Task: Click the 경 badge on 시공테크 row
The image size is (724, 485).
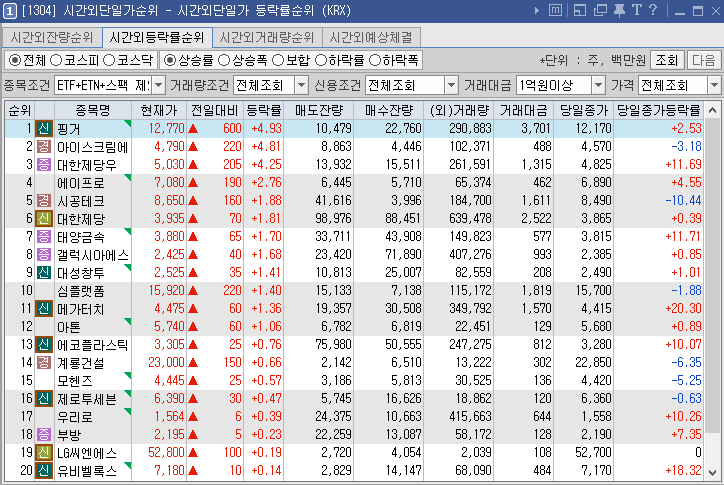Action: (44, 200)
